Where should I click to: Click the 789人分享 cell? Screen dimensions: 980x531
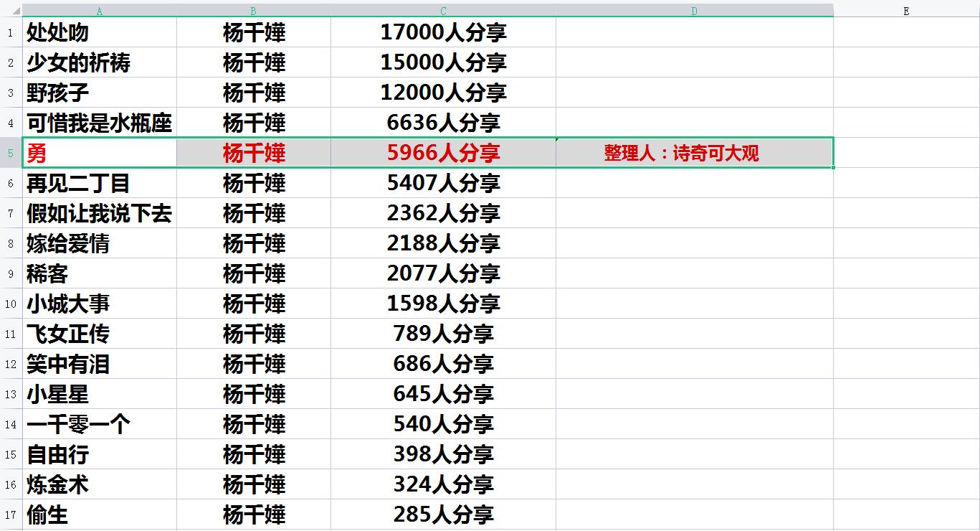point(443,334)
